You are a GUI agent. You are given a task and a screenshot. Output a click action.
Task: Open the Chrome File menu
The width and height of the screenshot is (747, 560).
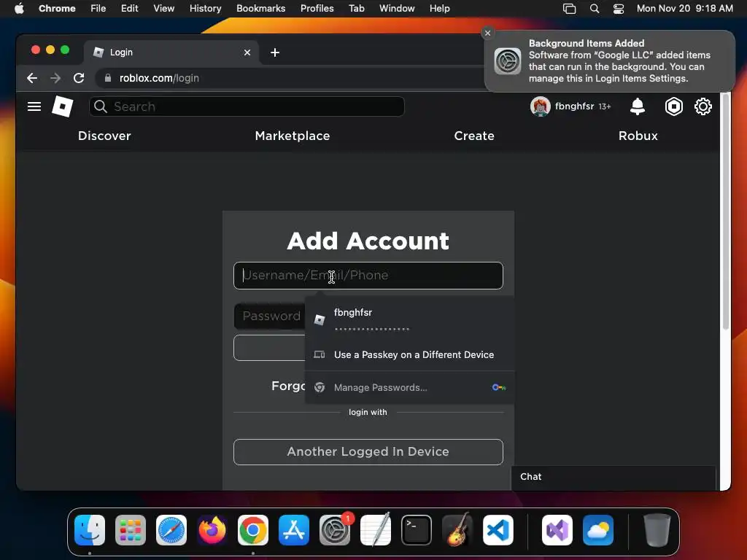[x=98, y=9]
